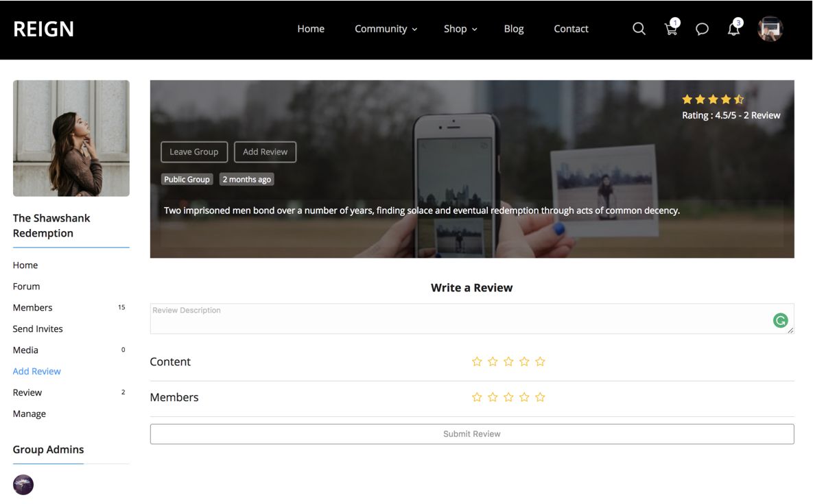The image size is (813, 504).
Task: Open the user profile avatar menu
Action: point(770,29)
